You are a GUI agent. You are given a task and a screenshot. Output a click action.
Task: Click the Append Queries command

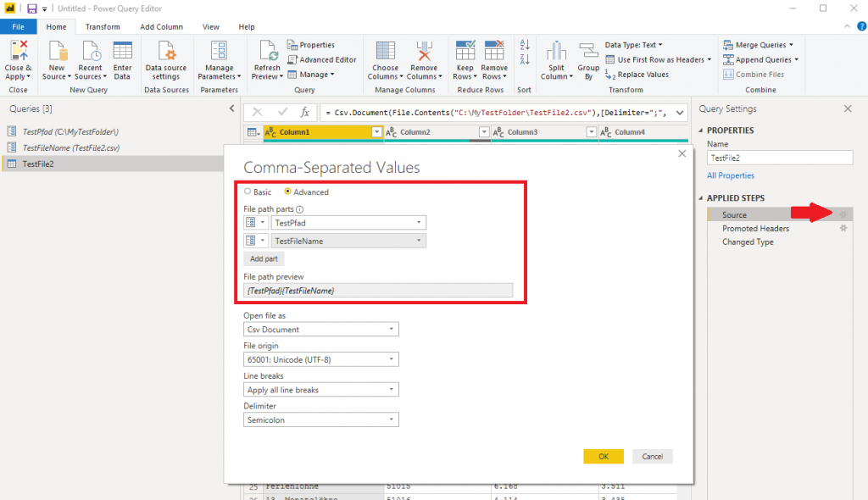coord(760,60)
